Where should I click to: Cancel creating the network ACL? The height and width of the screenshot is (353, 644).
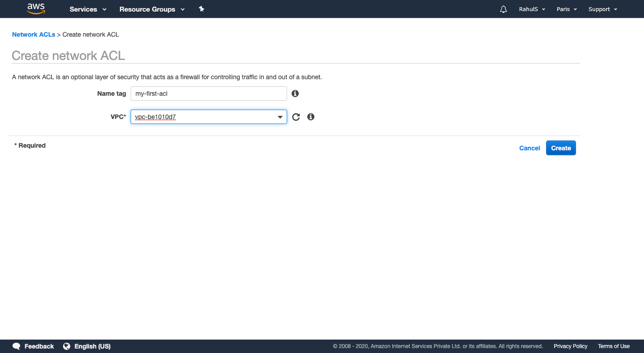click(530, 148)
